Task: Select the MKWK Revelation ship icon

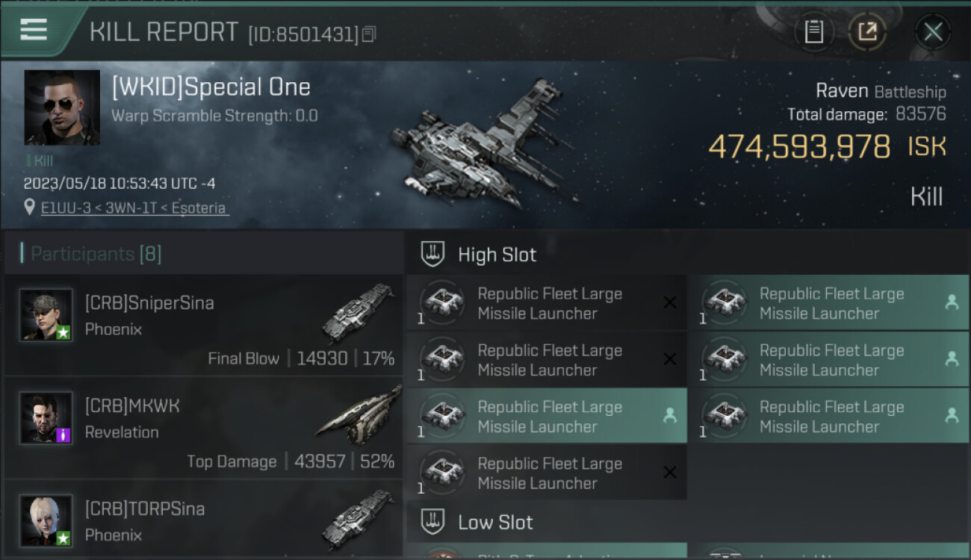Action: click(359, 414)
